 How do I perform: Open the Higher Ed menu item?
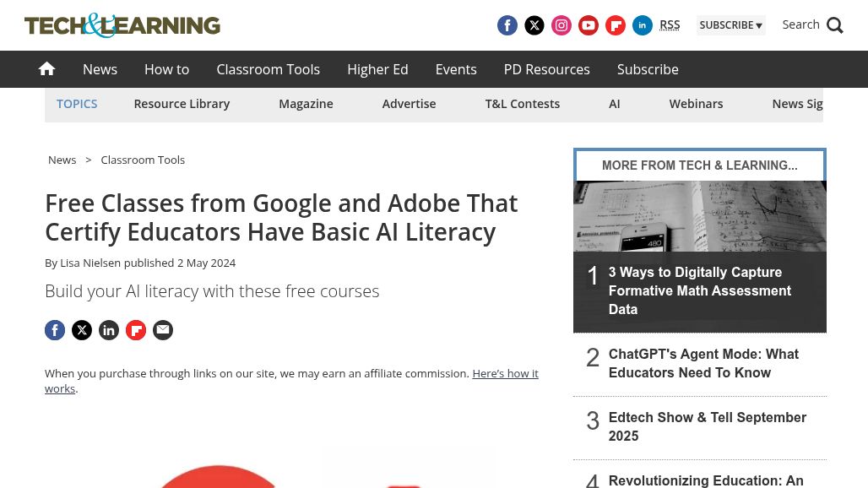[x=377, y=69]
